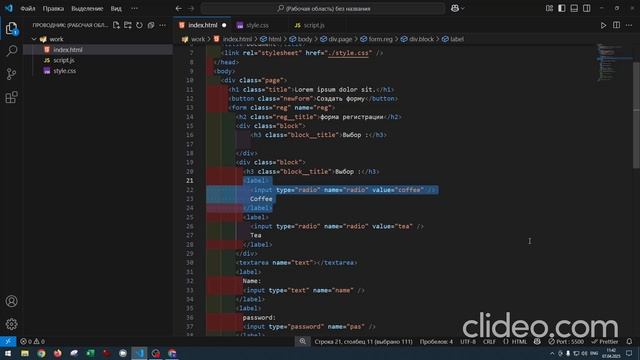Open explorer more actions ellipsis
The height and width of the screenshot is (360, 640).
tap(162, 25)
